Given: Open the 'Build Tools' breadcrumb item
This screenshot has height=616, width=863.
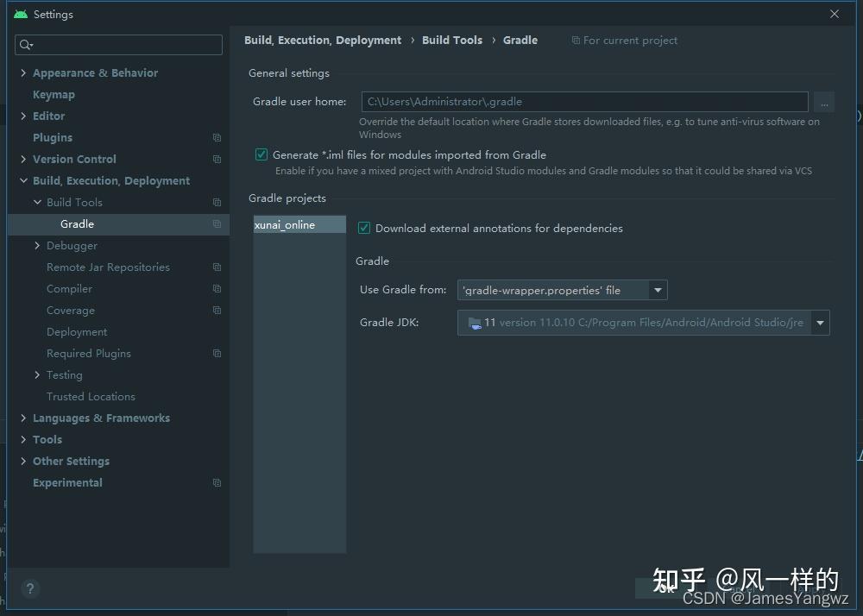Looking at the screenshot, I should 452,40.
